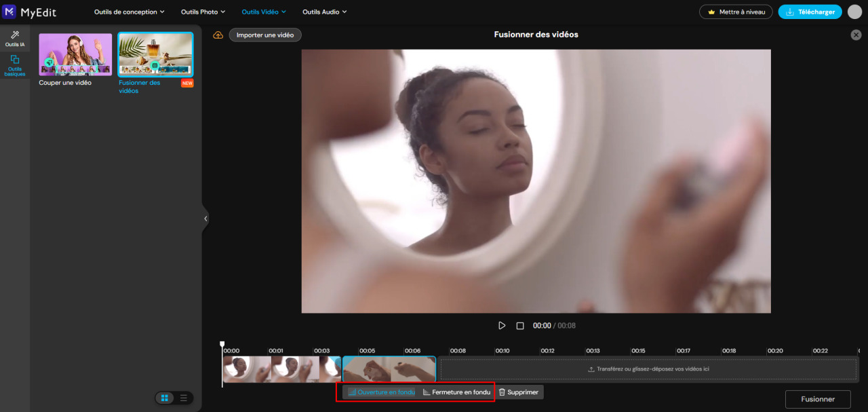Open Fusionner des vidéos thumbnail
The image size is (868, 412).
(155, 54)
